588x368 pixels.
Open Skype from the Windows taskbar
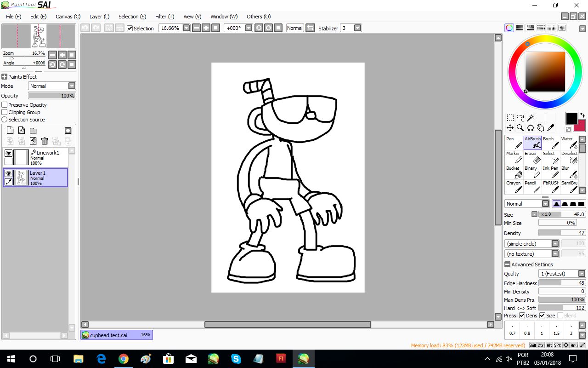[x=236, y=358]
